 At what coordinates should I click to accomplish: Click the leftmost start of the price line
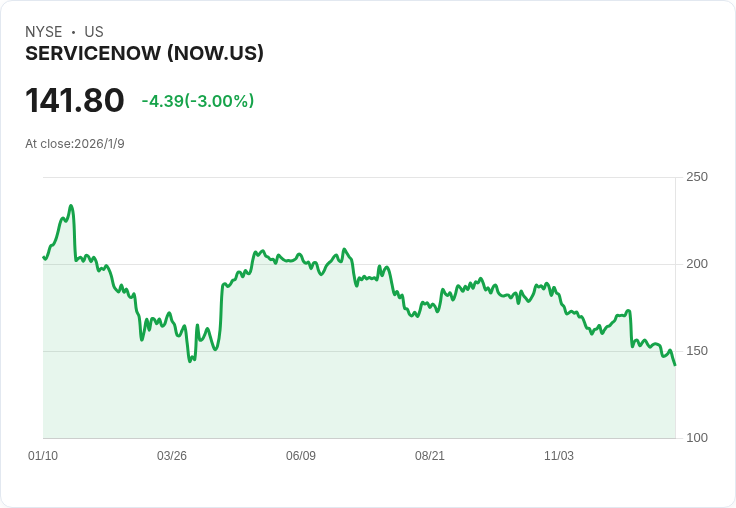pos(43,257)
